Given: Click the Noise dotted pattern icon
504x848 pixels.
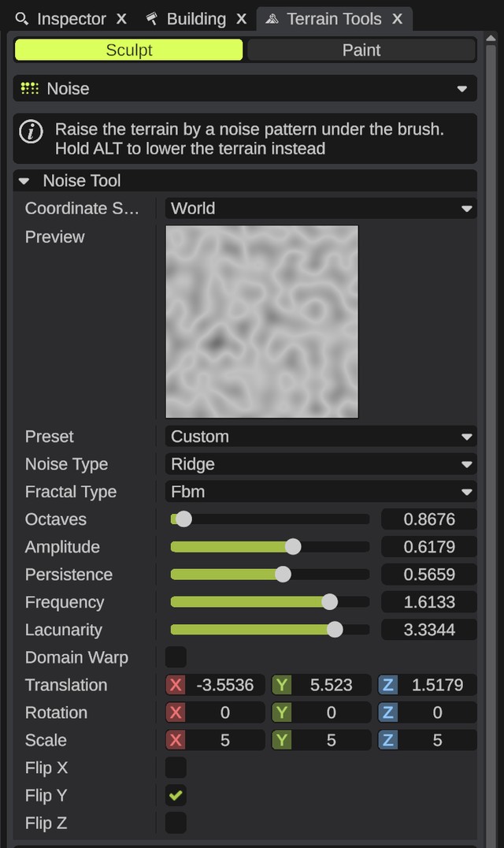Looking at the screenshot, I should 30,88.
